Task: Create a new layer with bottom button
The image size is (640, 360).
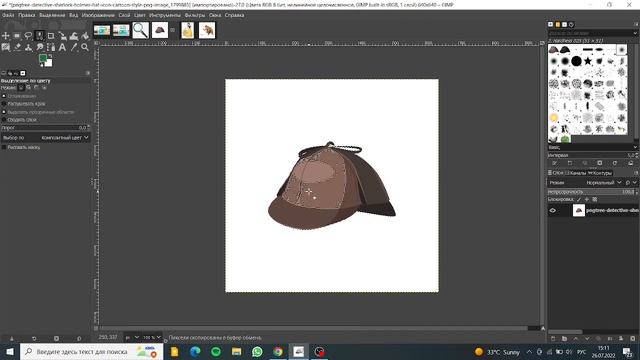Action: tap(553, 338)
